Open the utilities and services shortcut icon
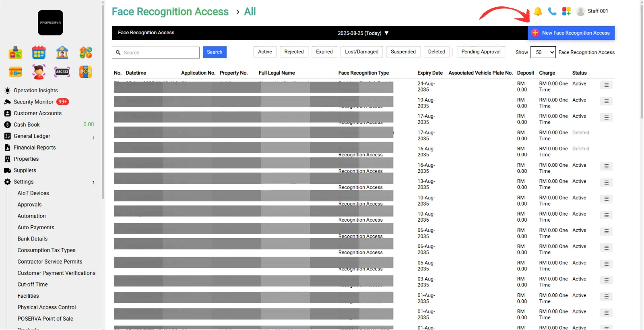 85,52
